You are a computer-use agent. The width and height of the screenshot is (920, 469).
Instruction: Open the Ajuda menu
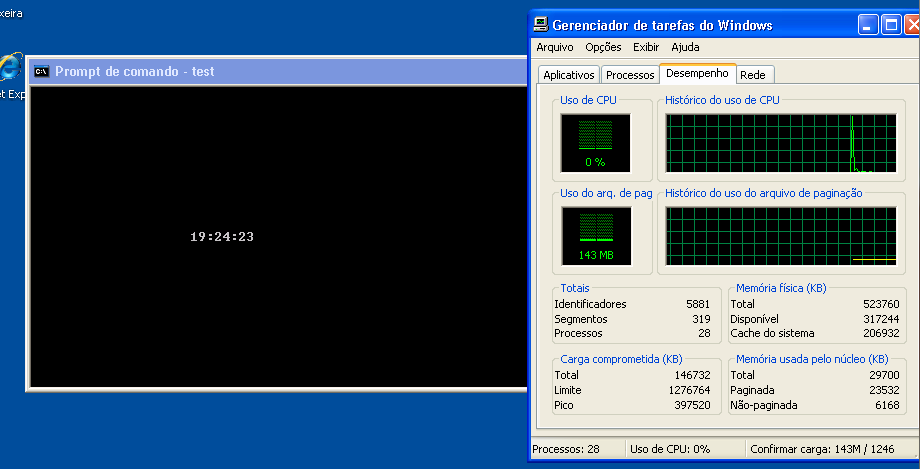685,48
